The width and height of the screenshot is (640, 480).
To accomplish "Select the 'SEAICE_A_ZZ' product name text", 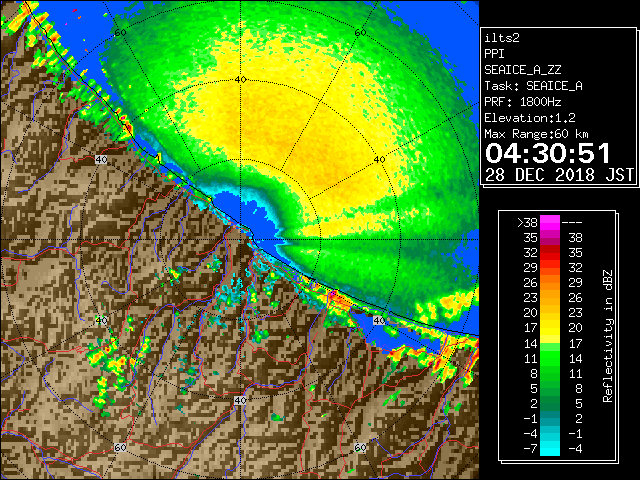I will 523,70.
